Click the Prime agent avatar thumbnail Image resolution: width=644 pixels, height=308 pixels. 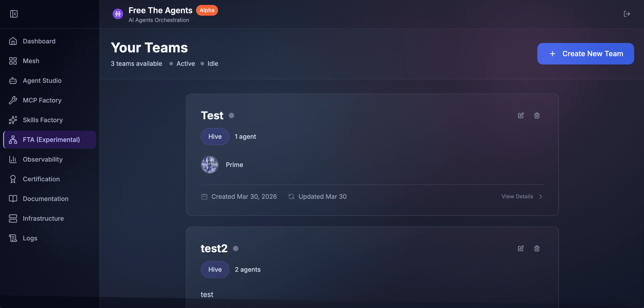[210, 165]
